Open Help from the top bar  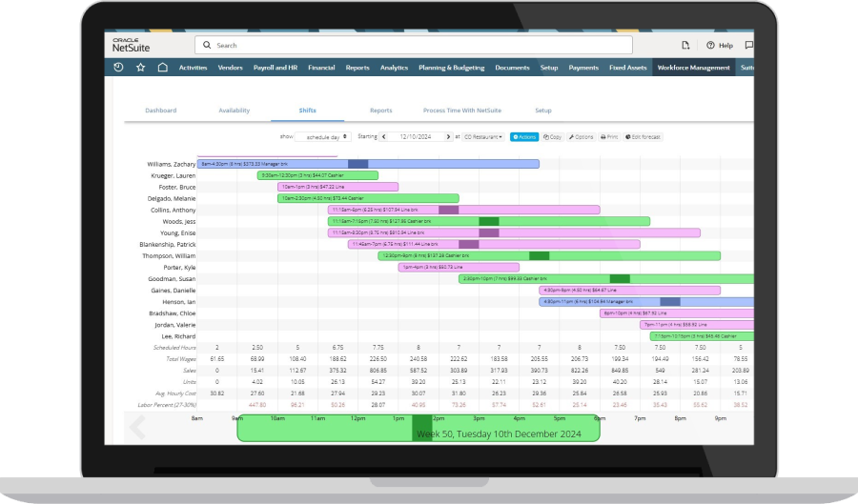pyautogui.click(x=720, y=45)
